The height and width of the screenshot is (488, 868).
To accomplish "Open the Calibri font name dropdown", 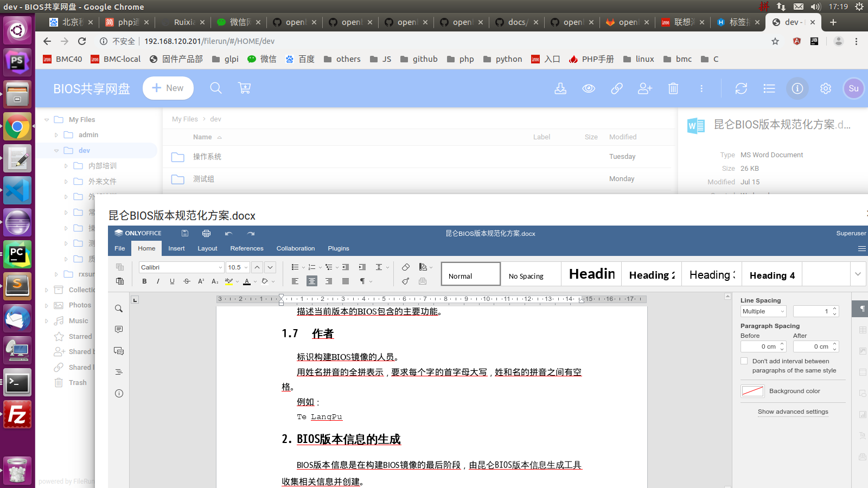I will point(220,267).
